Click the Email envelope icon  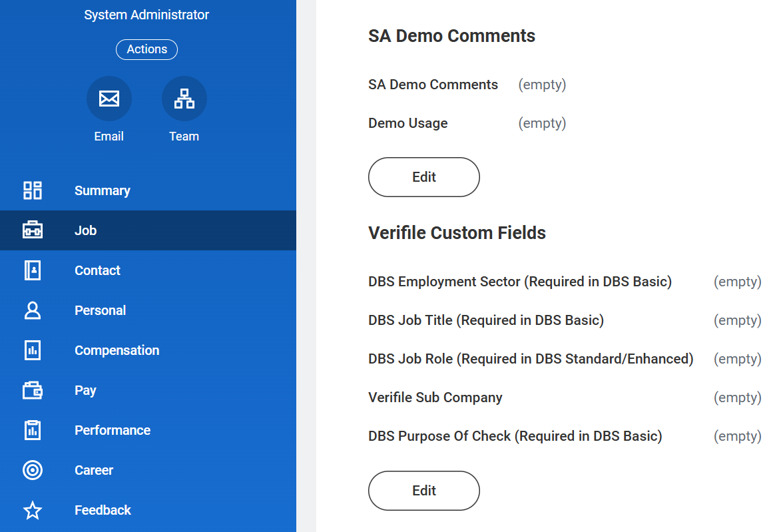point(109,99)
